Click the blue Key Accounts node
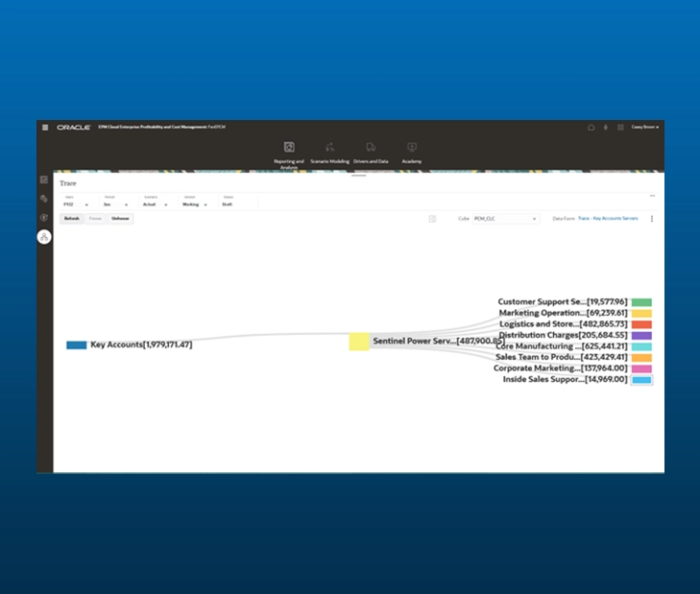 tap(77, 345)
